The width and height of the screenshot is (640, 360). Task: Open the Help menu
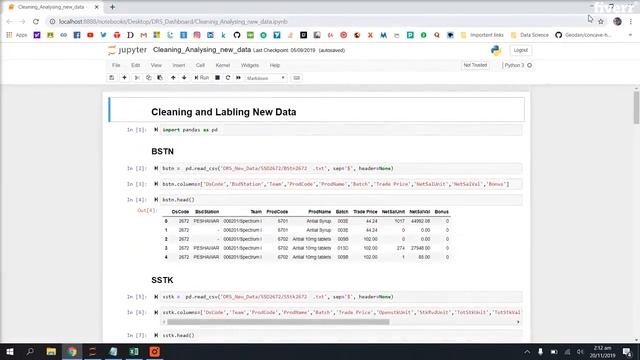coord(275,65)
